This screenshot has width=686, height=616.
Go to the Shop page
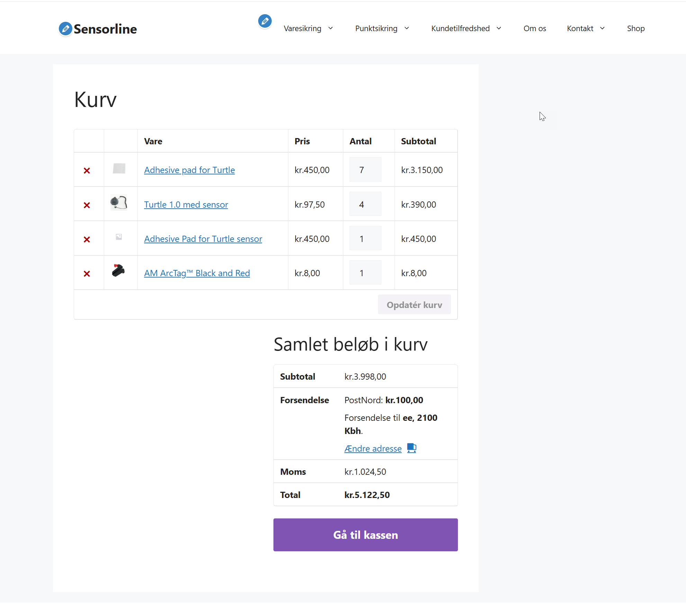click(x=636, y=28)
